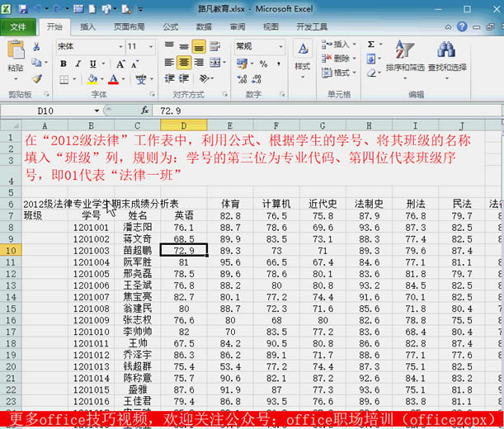Click the Decrease Decimal icon

pyautogui.click(x=257, y=79)
